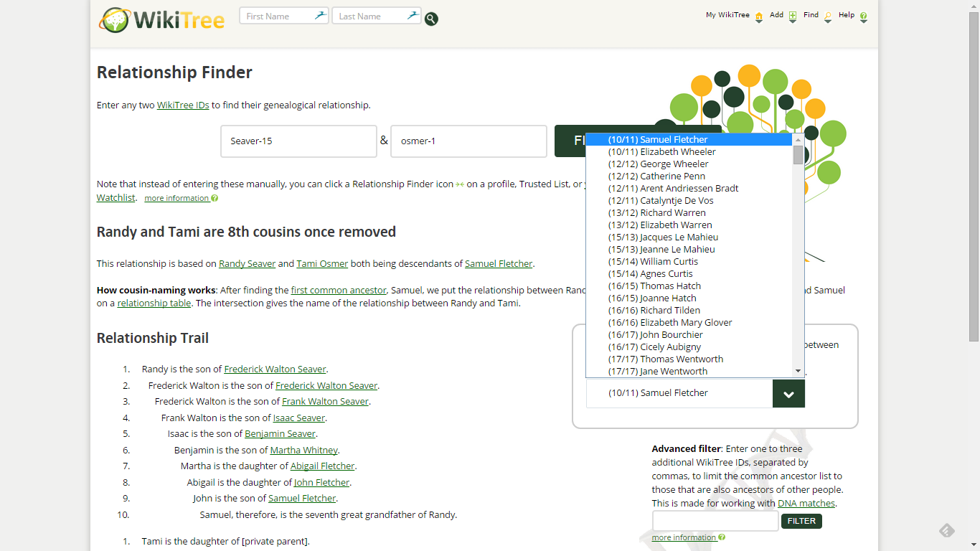Select (15/13) Jeanne Le Mahieu option

689,249
